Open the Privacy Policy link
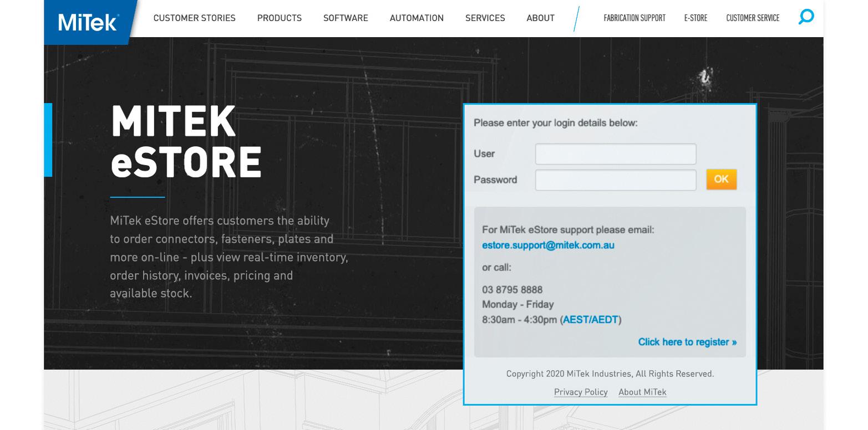 pyautogui.click(x=581, y=392)
